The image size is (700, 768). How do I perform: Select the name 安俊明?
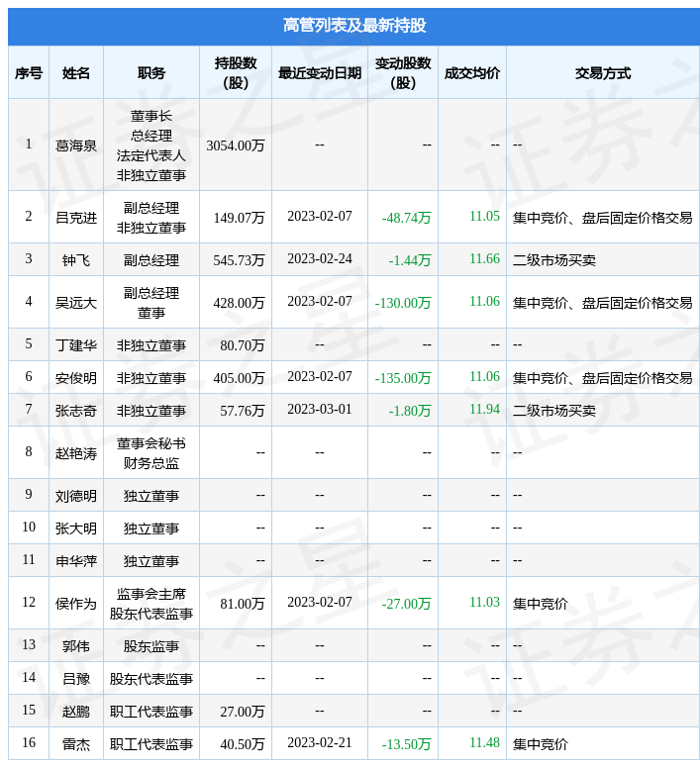pos(76,378)
